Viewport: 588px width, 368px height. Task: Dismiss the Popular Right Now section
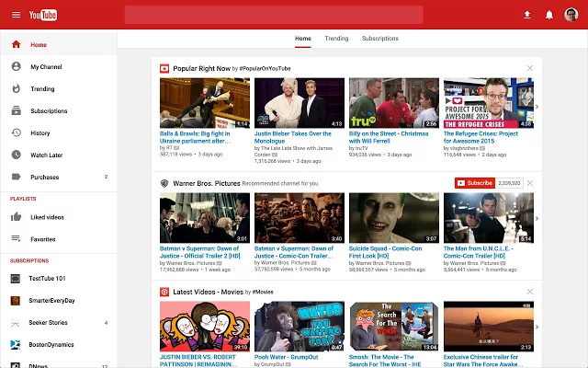(x=529, y=68)
